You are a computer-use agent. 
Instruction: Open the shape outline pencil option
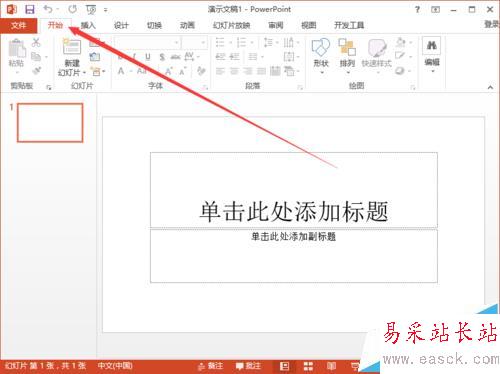[x=403, y=57]
